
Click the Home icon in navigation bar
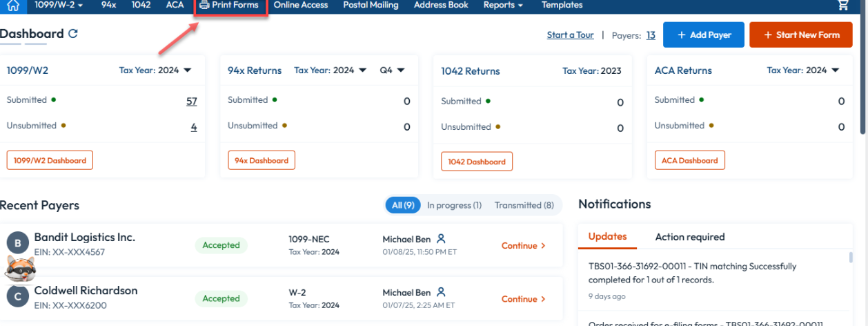(x=13, y=6)
